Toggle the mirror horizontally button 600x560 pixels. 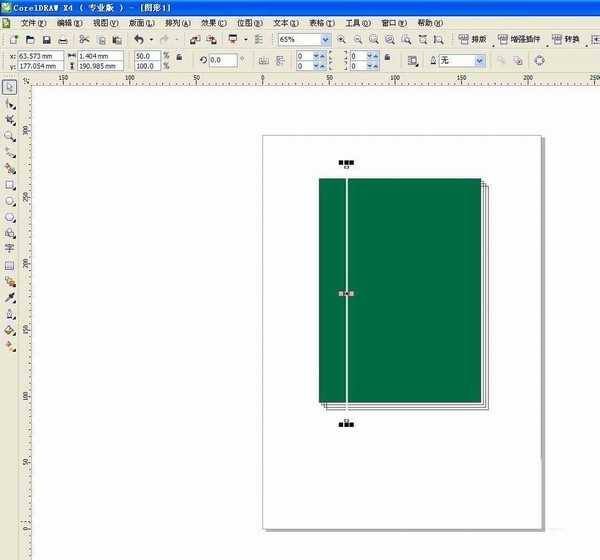(x=264, y=60)
